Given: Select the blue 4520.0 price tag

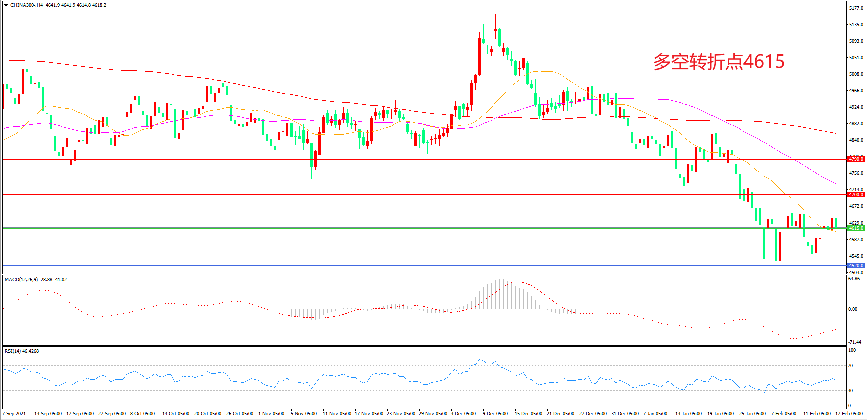Looking at the screenshot, I should 856,266.
